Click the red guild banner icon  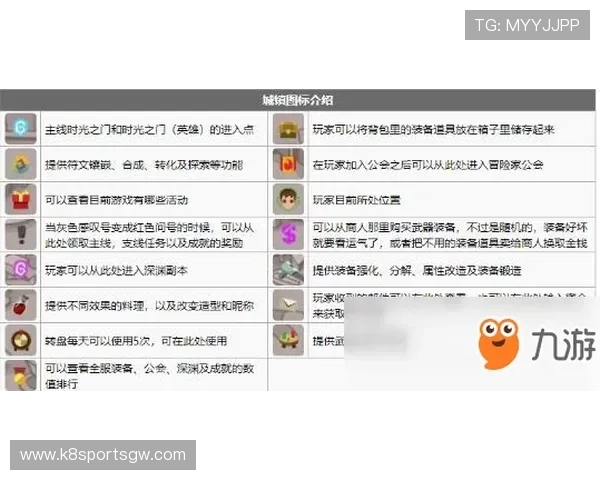pyautogui.click(x=288, y=164)
